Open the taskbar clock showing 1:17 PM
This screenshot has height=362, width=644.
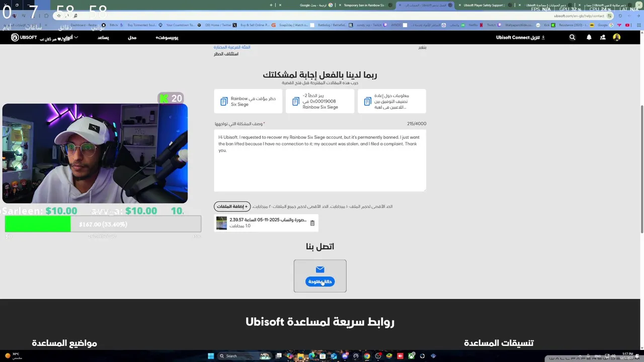tap(628, 355)
